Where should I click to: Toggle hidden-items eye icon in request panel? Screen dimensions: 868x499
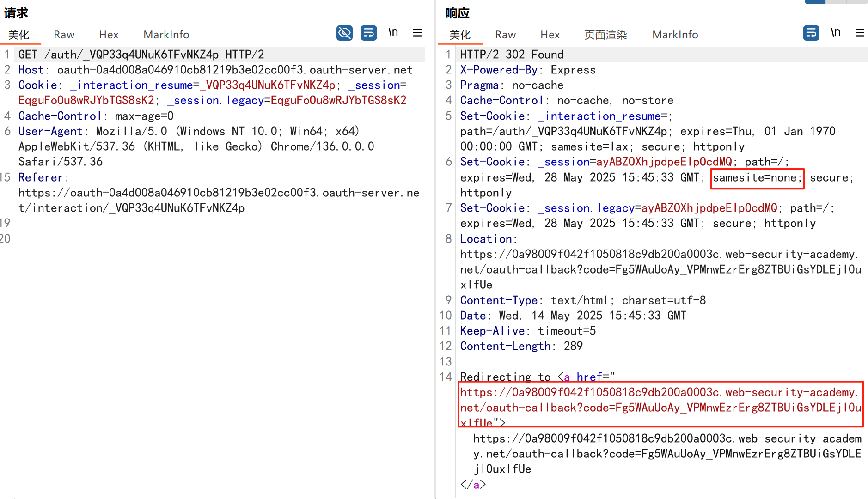pyautogui.click(x=344, y=33)
